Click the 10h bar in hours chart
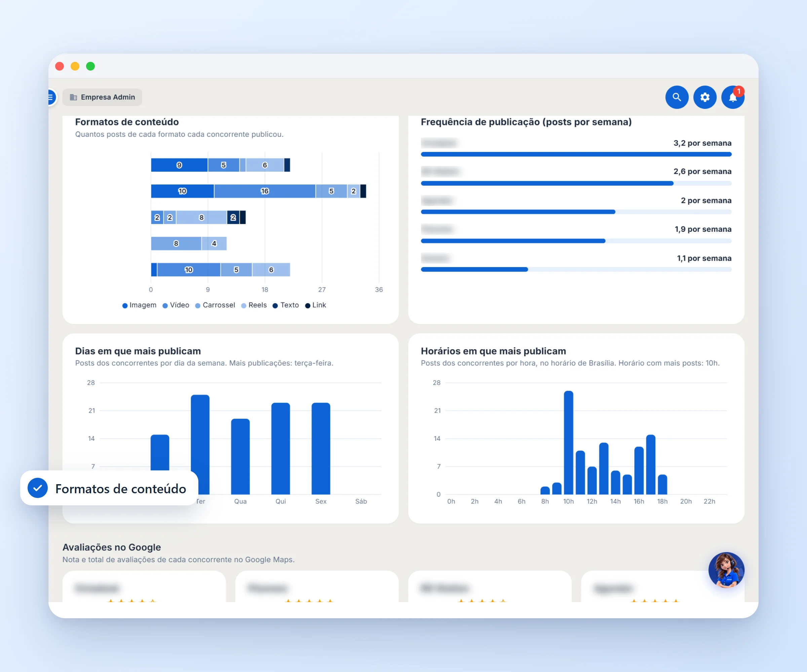The image size is (807, 672). coord(569,443)
